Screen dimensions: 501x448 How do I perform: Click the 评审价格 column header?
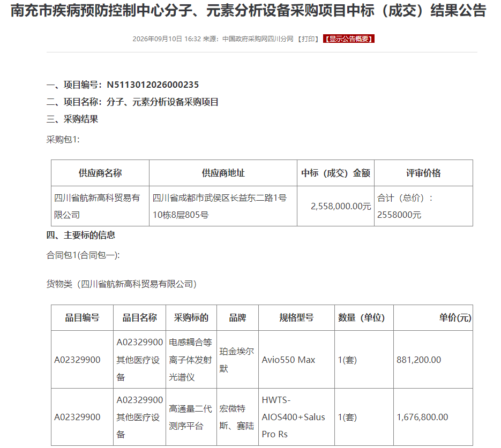point(424,173)
